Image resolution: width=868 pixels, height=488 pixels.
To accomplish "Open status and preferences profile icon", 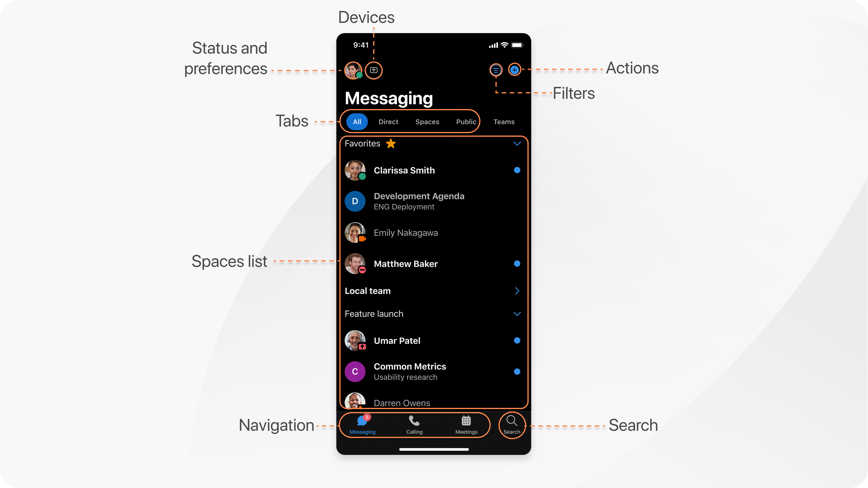I will coord(352,70).
